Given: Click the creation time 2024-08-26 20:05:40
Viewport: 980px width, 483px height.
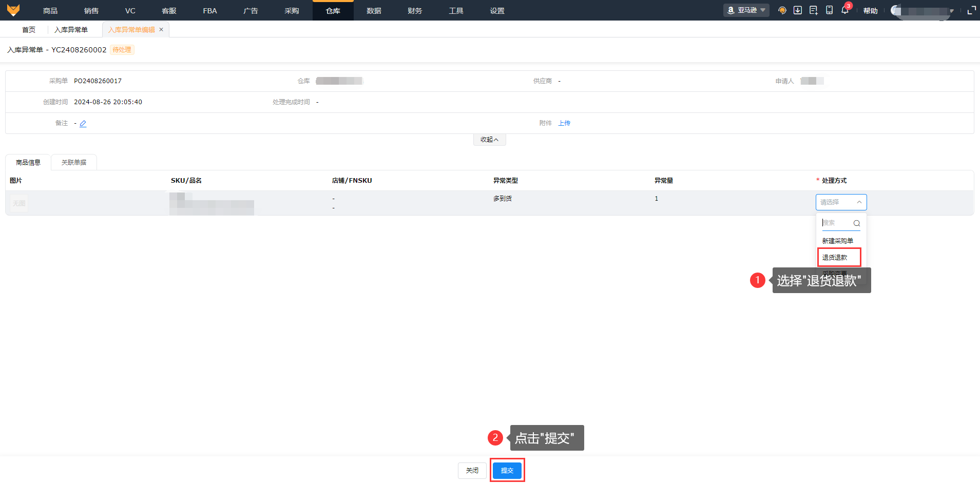Looking at the screenshot, I should [108, 102].
